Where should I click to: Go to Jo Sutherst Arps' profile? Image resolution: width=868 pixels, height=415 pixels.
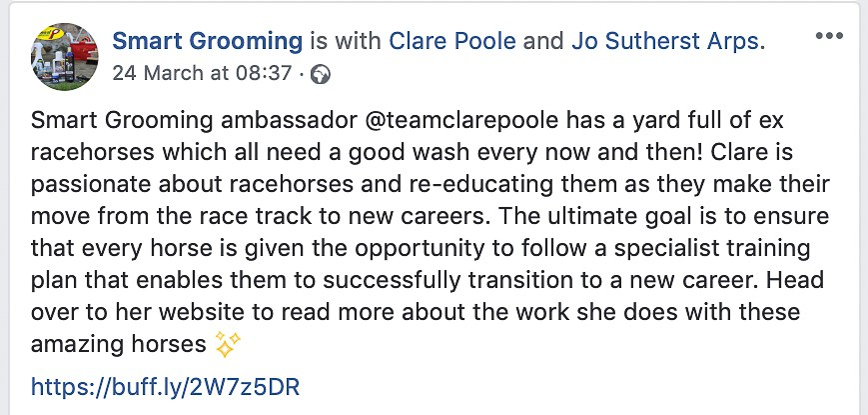coord(666,41)
